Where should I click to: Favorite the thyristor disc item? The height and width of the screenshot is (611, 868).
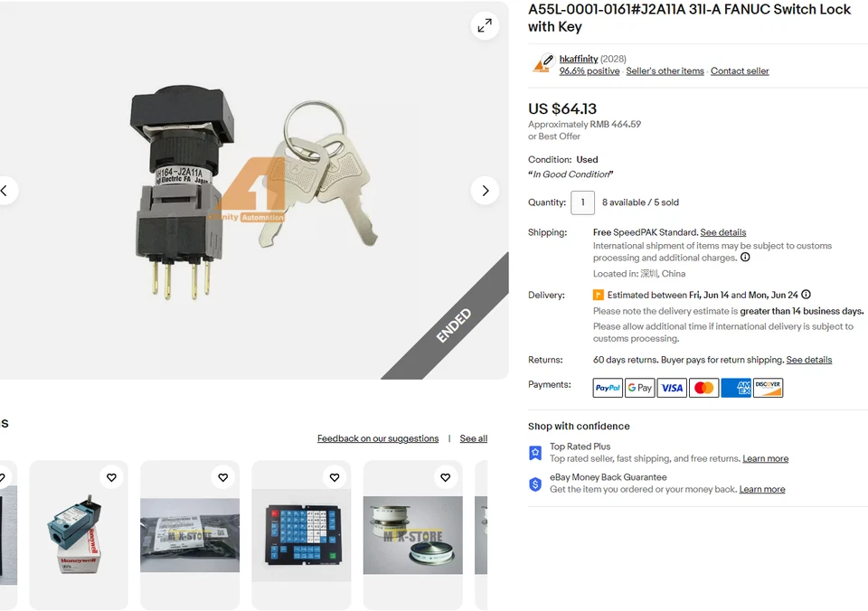point(446,477)
